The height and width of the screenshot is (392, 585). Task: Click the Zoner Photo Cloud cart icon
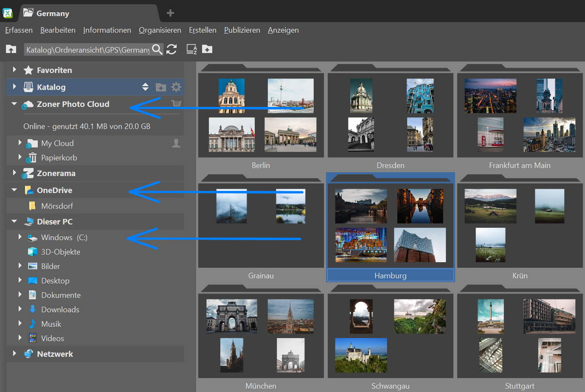(x=176, y=104)
